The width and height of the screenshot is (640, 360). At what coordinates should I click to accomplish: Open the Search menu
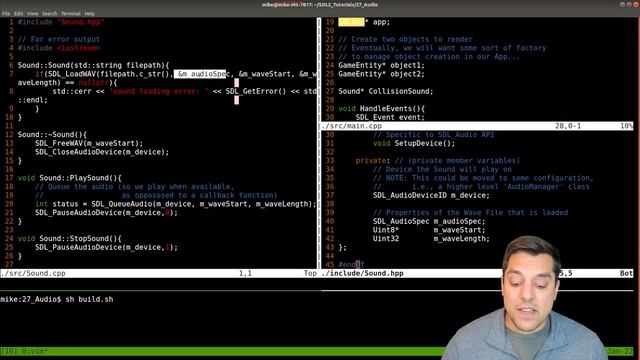tap(49, 13)
